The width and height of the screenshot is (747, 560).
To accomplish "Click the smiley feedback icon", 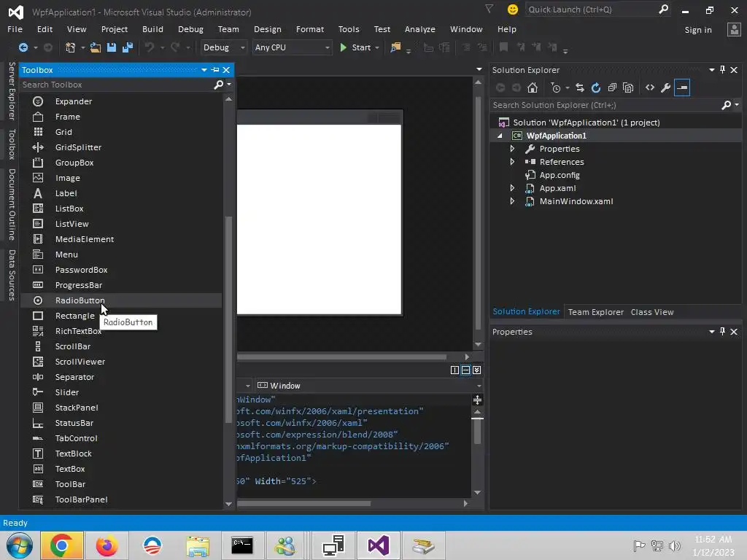I will [513, 9].
